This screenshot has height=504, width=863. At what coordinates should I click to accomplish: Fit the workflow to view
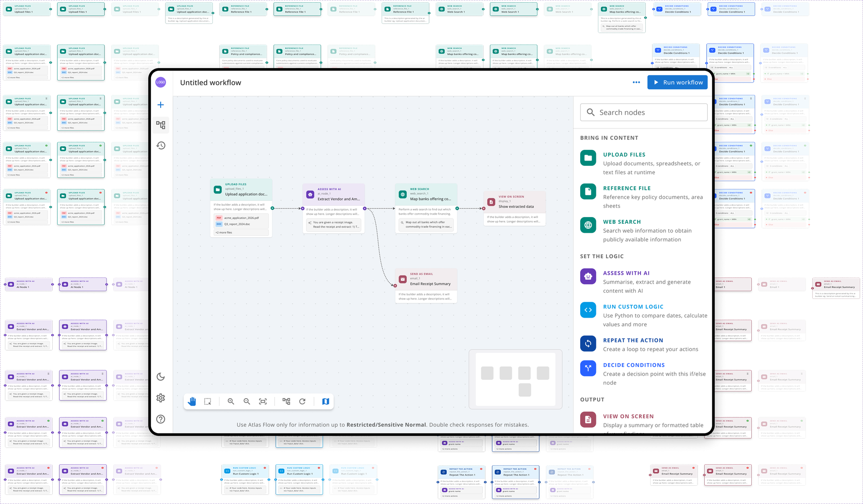263,401
